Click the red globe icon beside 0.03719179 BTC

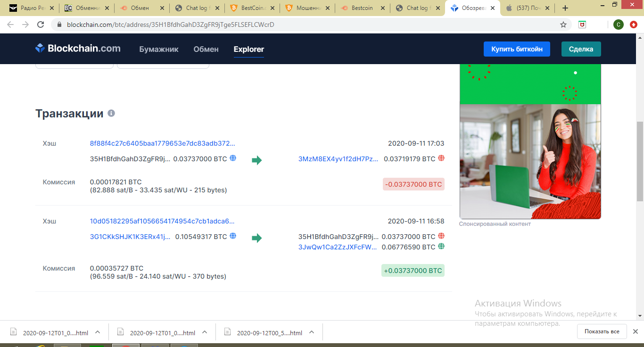tap(441, 158)
